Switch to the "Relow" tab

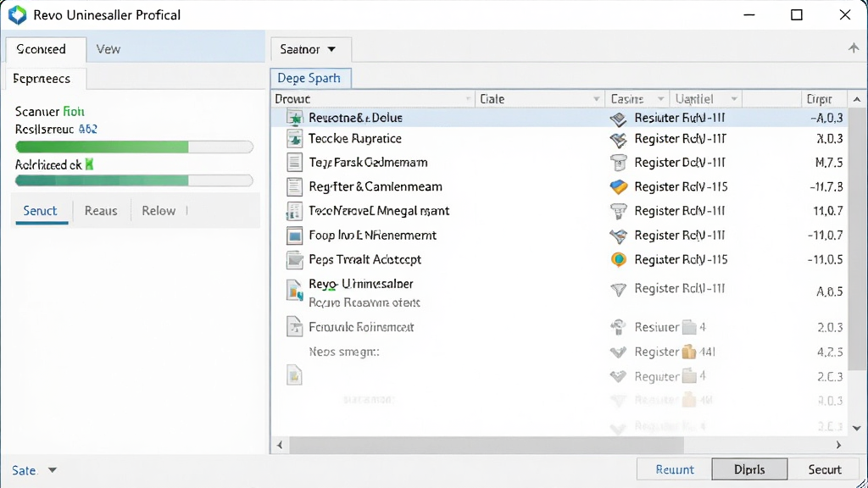point(159,211)
